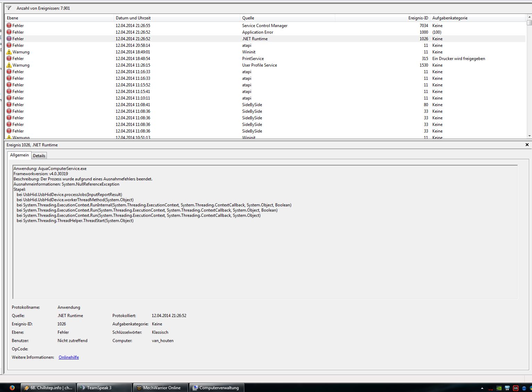Click the red SB tray icon
The width and height of the screenshot is (532, 392).
coord(516,388)
